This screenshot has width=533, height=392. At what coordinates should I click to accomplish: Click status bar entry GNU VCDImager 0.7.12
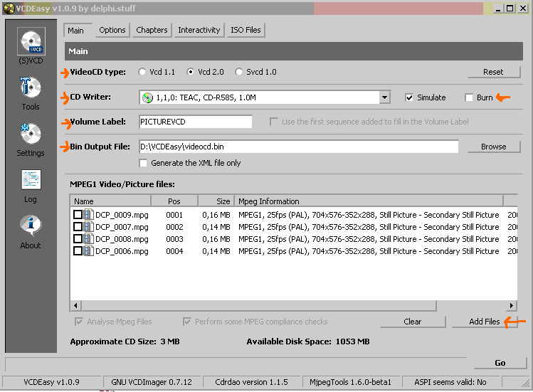tap(152, 382)
